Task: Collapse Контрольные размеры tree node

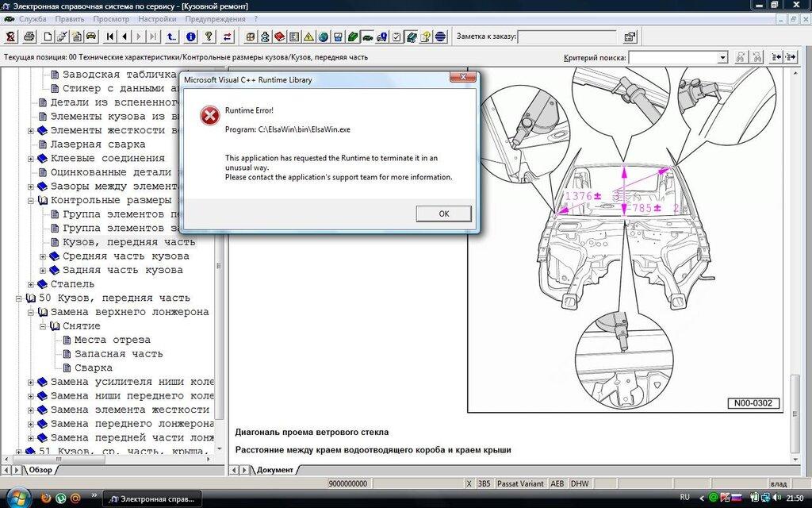Action: tap(31, 201)
